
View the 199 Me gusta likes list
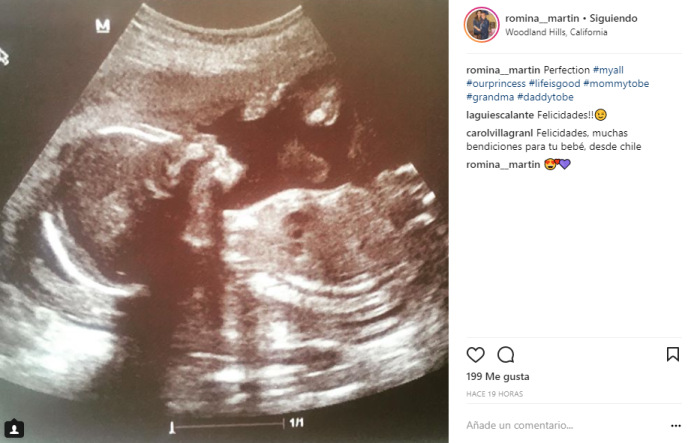pyautogui.click(x=498, y=376)
